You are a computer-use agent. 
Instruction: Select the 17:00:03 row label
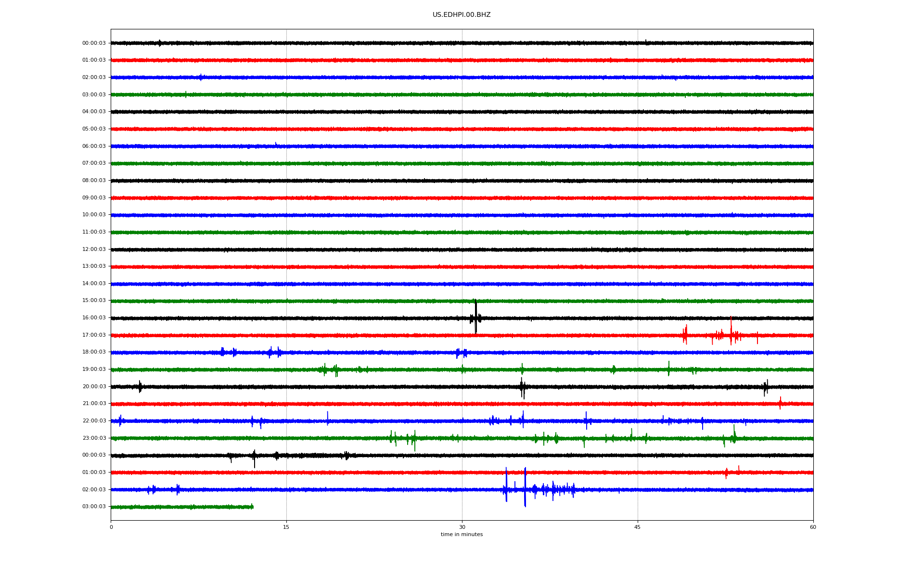click(94, 335)
